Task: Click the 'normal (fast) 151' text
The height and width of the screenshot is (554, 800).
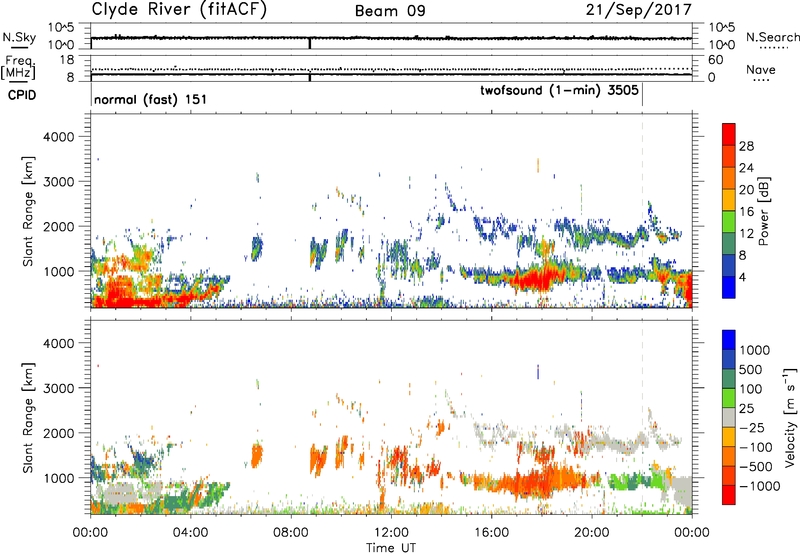Action: click(x=151, y=99)
